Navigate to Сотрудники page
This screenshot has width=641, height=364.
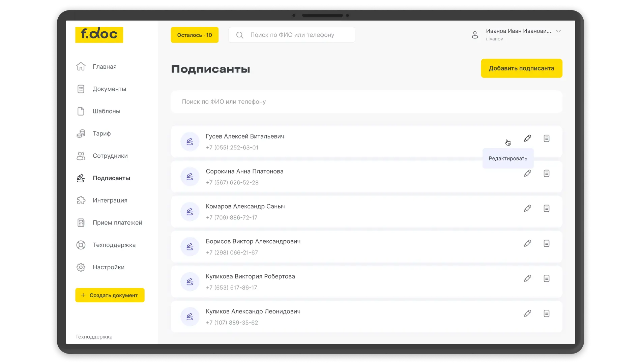pyautogui.click(x=110, y=156)
